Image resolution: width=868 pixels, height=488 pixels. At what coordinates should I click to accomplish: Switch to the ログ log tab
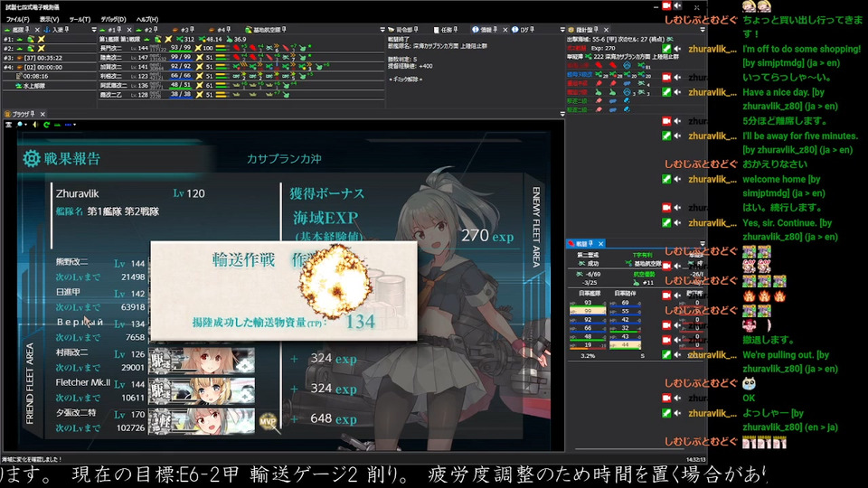(523, 30)
